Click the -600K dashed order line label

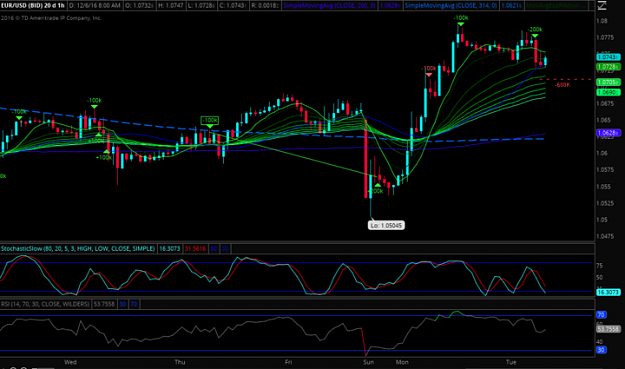(x=562, y=85)
